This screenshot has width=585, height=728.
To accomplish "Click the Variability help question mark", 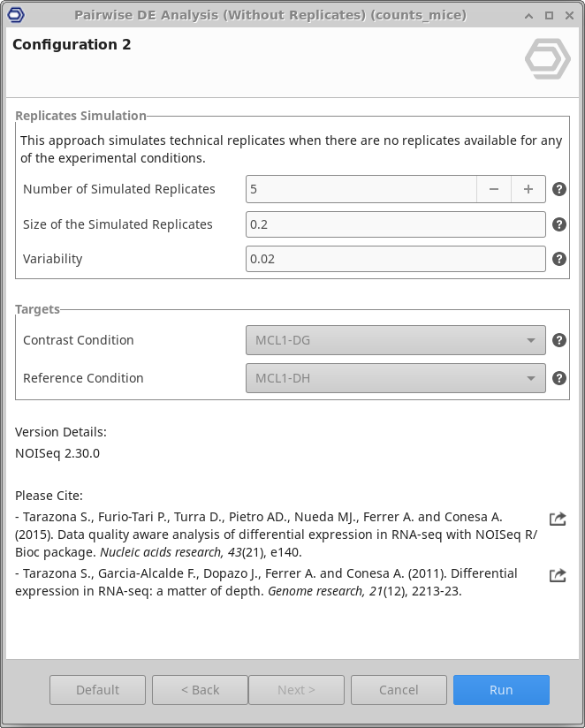I will coord(558,259).
